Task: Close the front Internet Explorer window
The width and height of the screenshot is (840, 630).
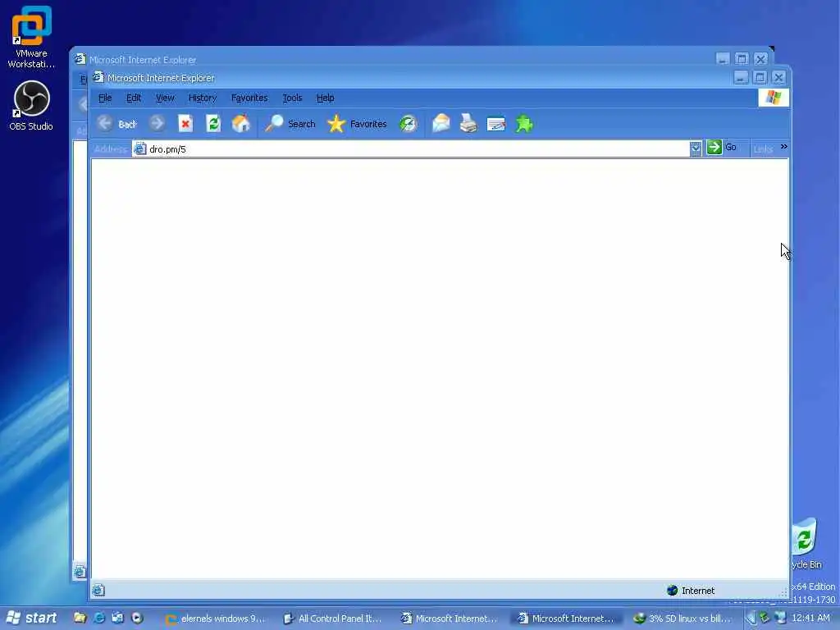Action: 778,78
